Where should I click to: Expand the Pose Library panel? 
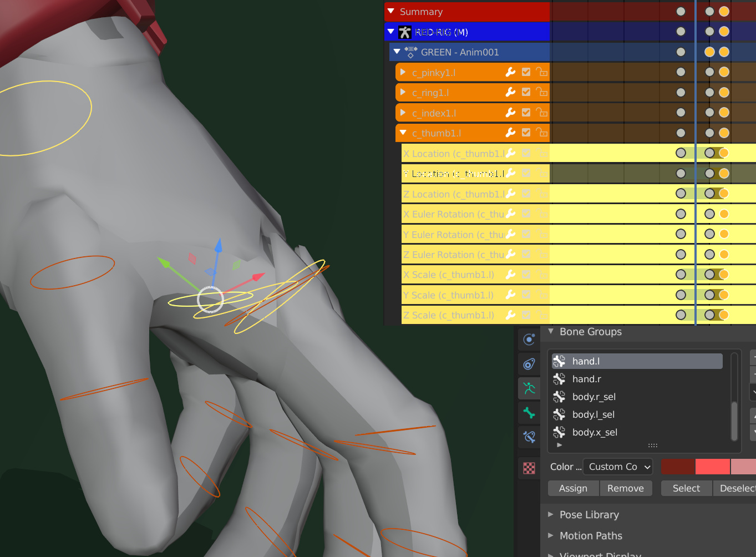pos(551,514)
